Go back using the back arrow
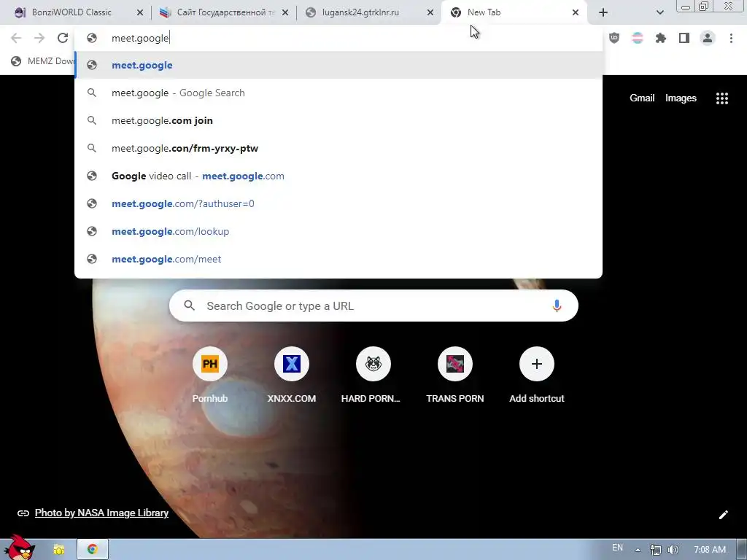The image size is (747, 560). 16,38
